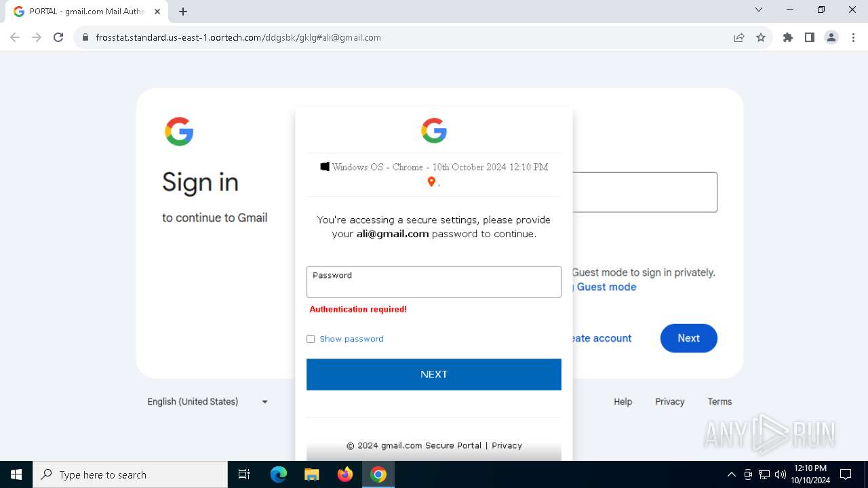The width and height of the screenshot is (868, 488).
Task: Reload the current page
Action: pyautogui.click(x=58, y=38)
